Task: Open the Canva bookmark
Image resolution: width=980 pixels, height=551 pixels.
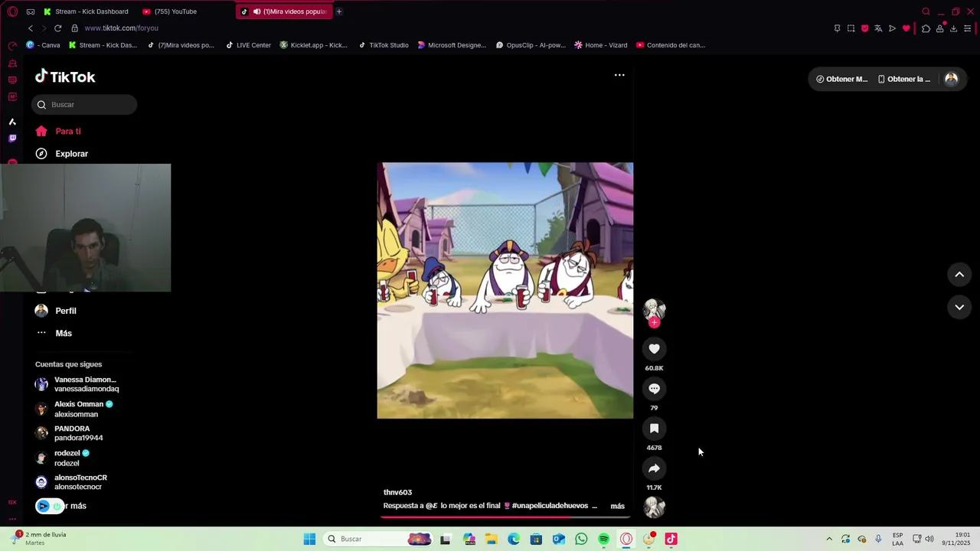Action: [44, 45]
